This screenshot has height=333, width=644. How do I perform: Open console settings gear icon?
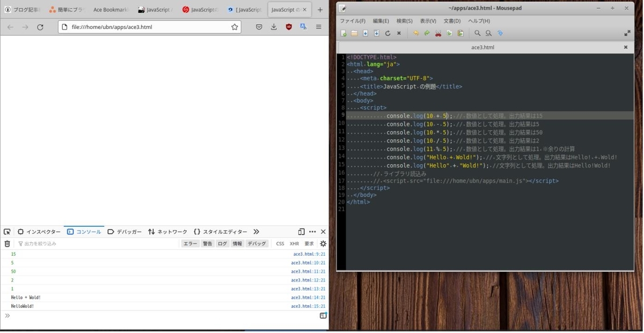(x=323, y=243)
